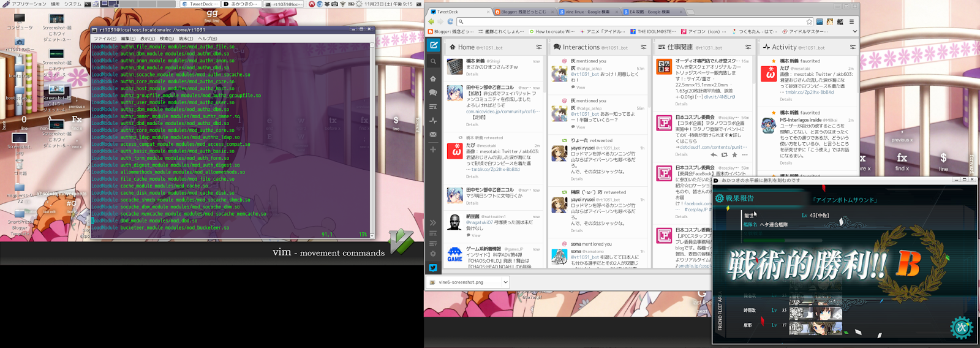Open Home column settings slider icon
Viewport: 980px width, 348px height.
tap(539, 47)
